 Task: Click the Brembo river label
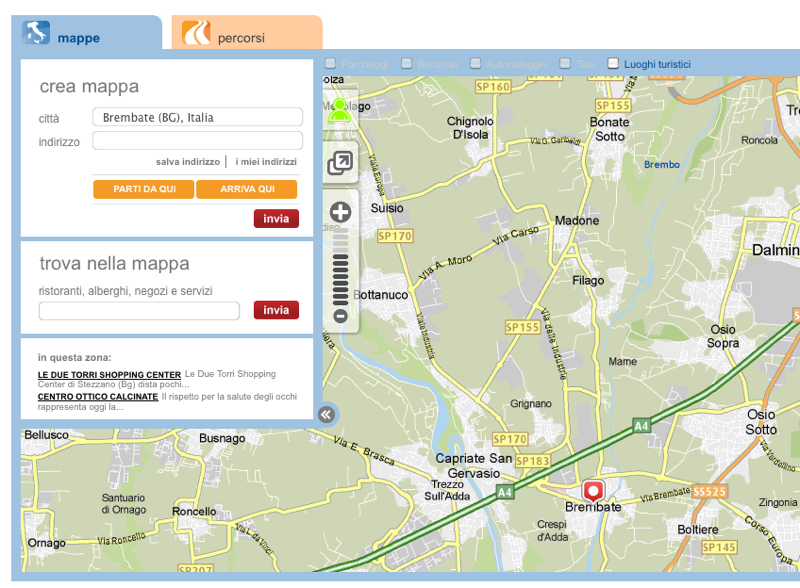coord(662,164)
